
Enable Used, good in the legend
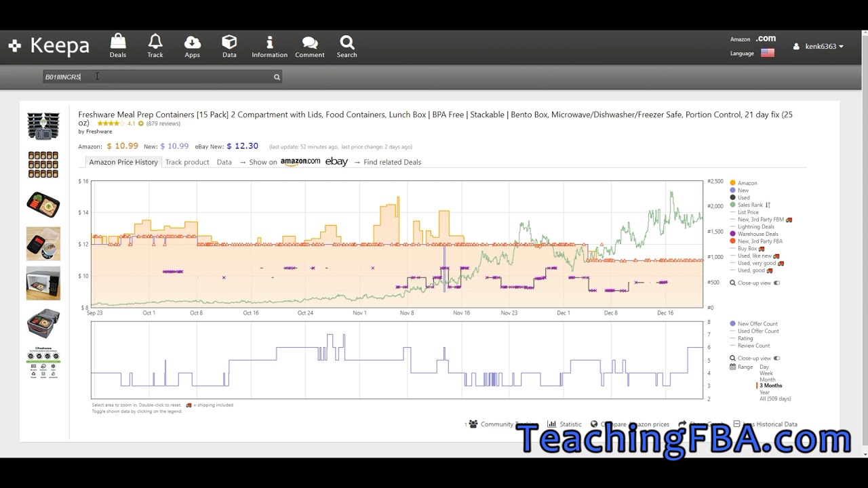pyautogui.click(x=751, y=270)
